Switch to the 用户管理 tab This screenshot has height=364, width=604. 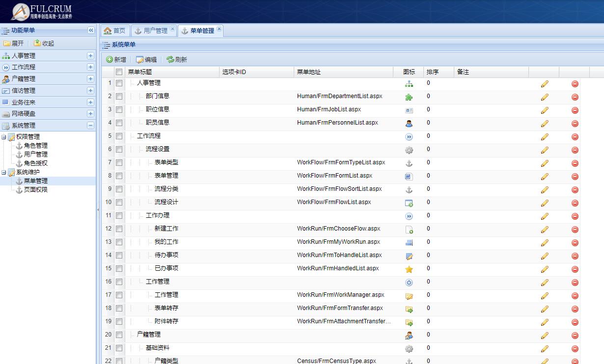(x=153, y=30)
